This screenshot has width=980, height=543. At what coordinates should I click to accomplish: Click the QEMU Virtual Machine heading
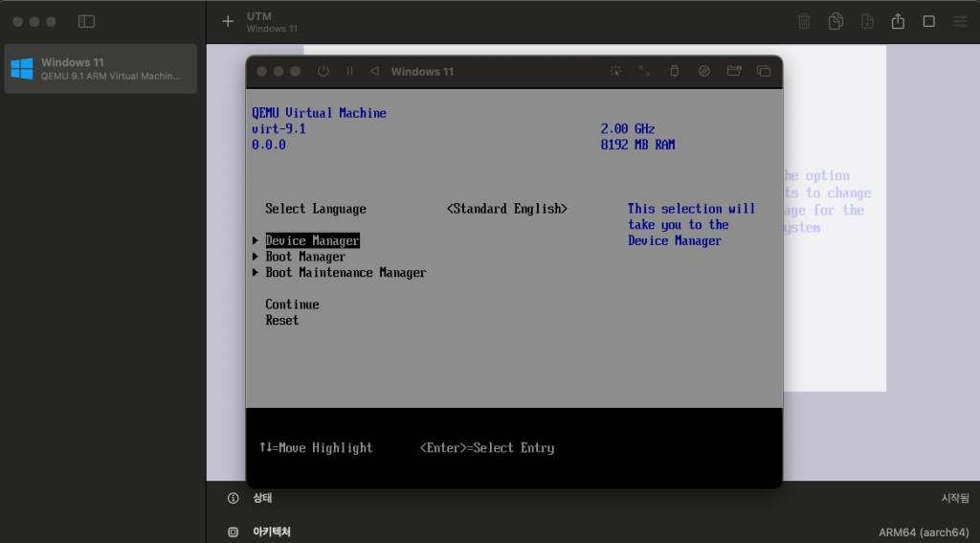pos(320,113)
